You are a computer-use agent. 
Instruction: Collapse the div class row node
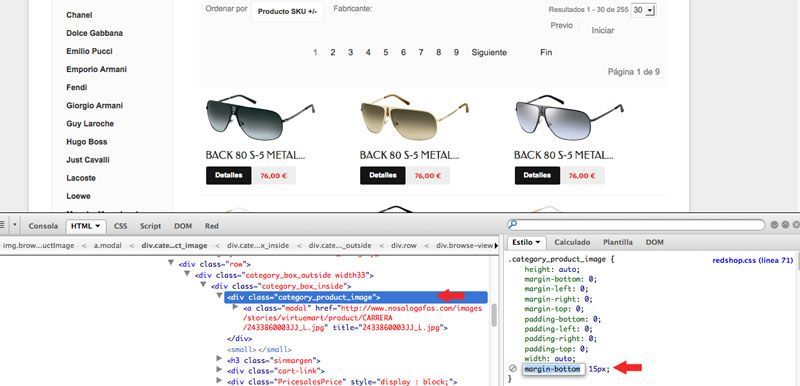(x=171, y=264)
